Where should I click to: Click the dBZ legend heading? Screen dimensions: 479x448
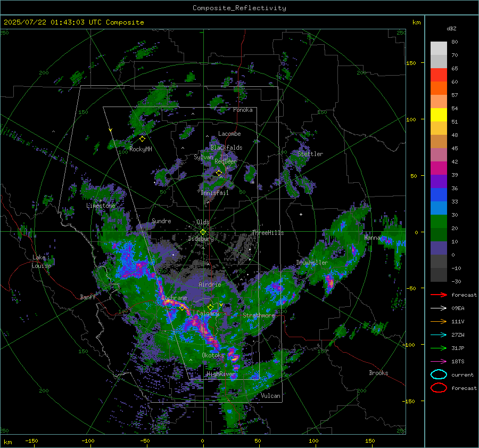451,29
